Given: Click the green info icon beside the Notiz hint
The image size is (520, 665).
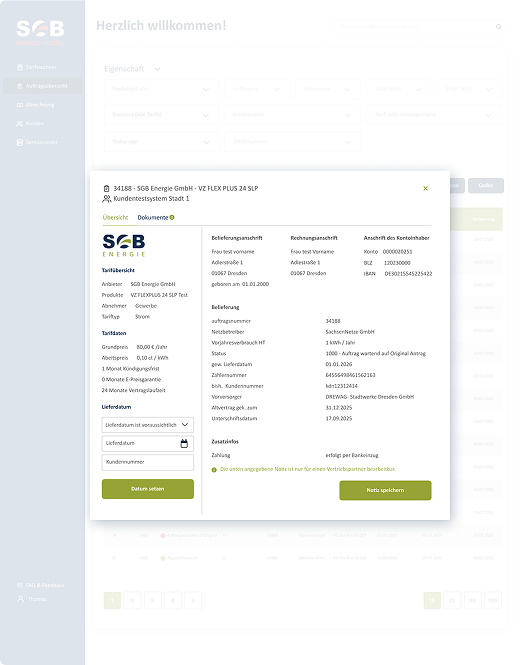Looking at the screenshot, I should (x=214, y=469).
